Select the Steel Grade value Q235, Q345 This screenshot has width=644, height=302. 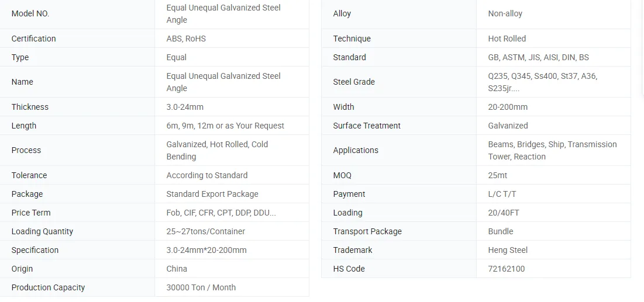click(x=543, y=82)
